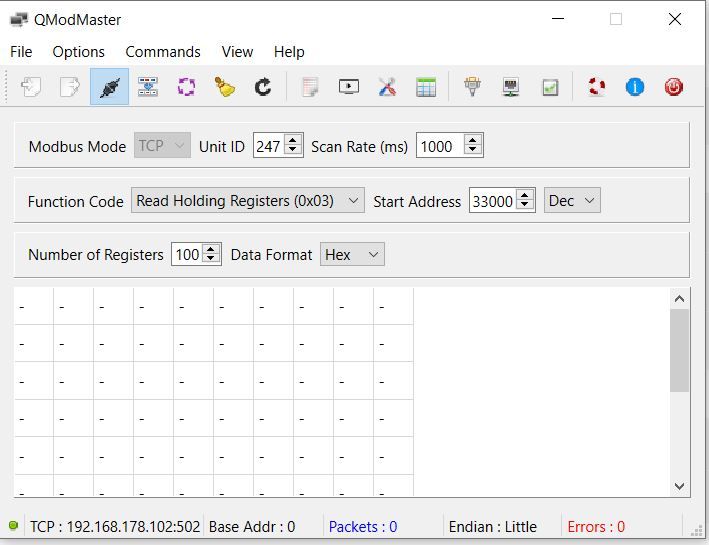The width and height of the screenshot is (709, 545).
Task: Click the Data Format label
Action: (x=271, y=255)
